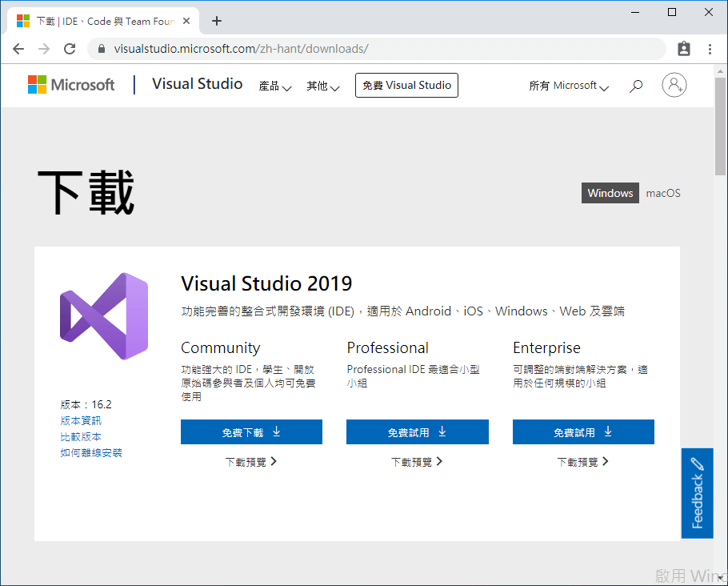The image size is (728, 586).
Task: Click the Community edition heading
Action: point(221,347)
